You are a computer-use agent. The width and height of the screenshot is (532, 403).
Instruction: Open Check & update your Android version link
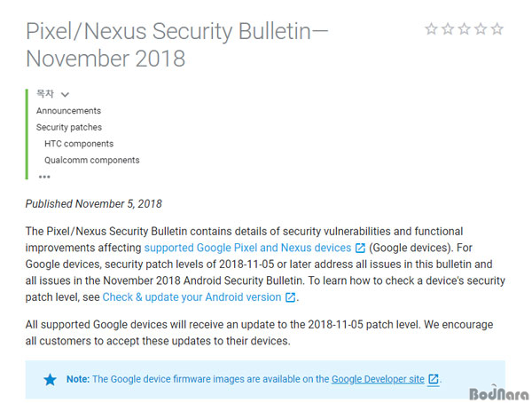click(x=192, y=297)
